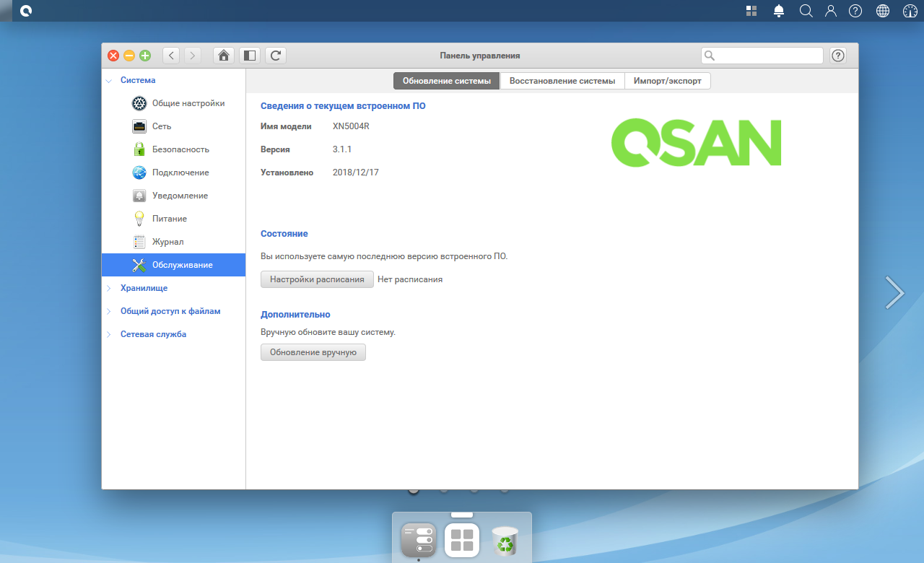Click Обновление вручную button
Viewport: 924px width, 563px height.
coord(313,352)
